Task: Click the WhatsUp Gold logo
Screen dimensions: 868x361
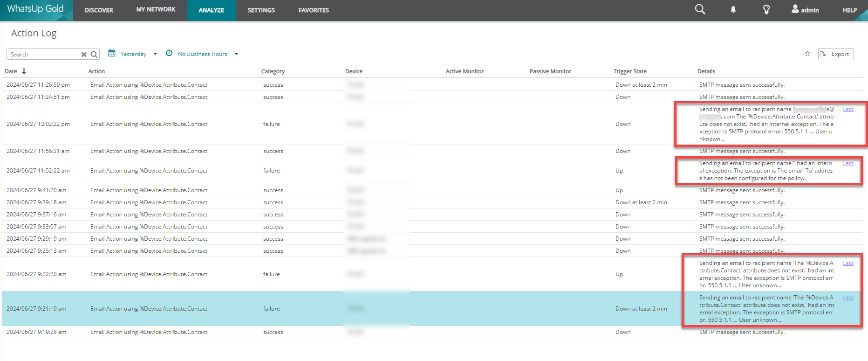Action: pos(35,9)
